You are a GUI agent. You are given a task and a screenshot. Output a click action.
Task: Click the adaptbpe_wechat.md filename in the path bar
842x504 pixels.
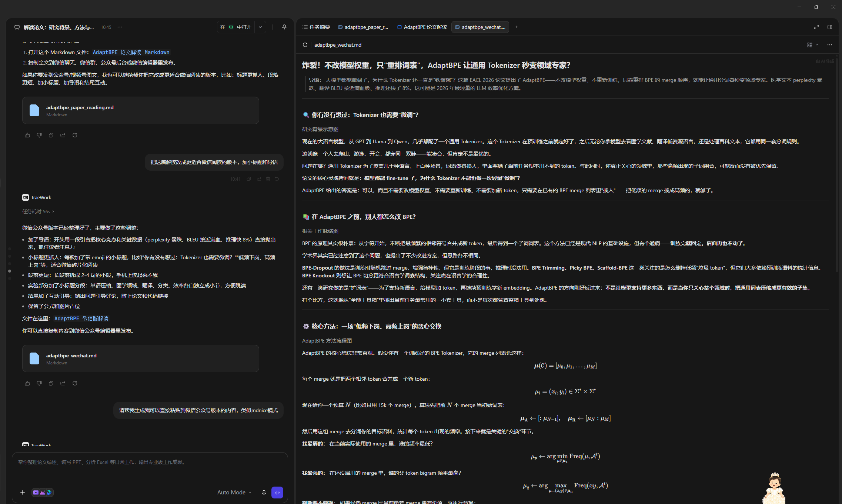(x=338, y=45)
